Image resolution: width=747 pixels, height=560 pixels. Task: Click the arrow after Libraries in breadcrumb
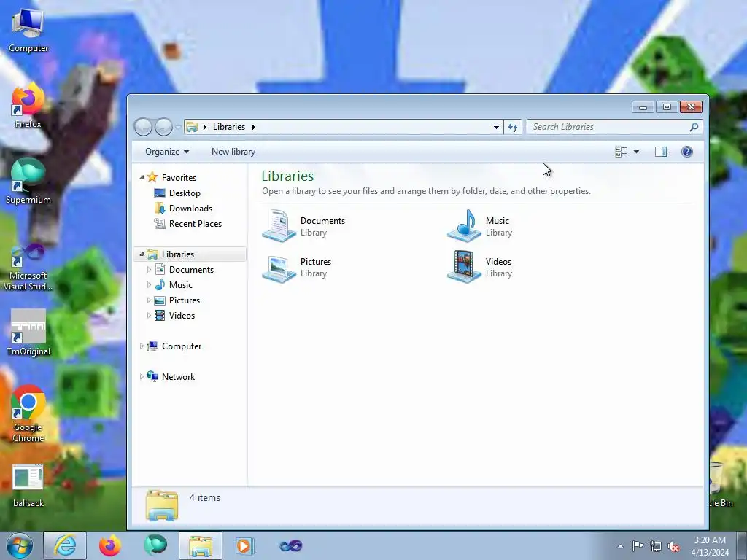[253, 127]
